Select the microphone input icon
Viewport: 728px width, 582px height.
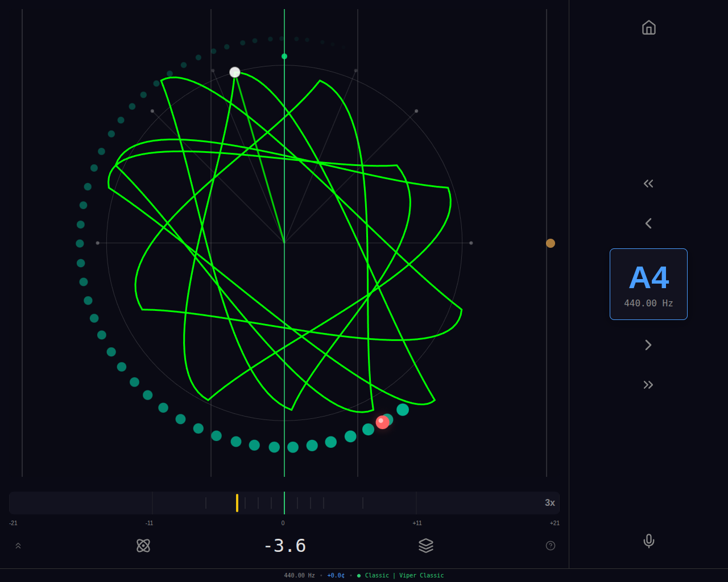tap(648, 541)
